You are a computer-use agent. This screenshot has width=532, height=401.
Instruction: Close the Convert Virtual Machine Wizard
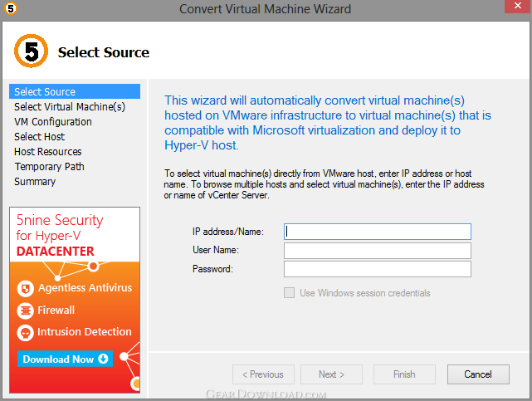point(517,6)
